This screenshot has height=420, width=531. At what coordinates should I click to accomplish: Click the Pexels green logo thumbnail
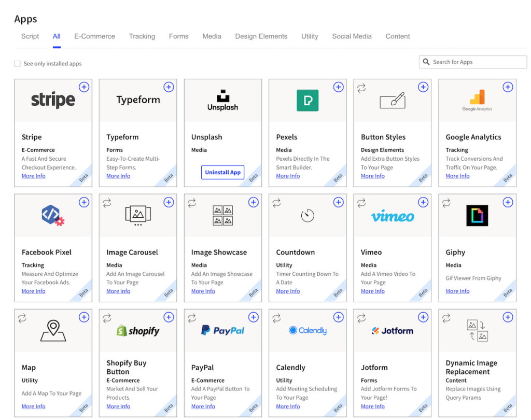(x=308, y=100)
